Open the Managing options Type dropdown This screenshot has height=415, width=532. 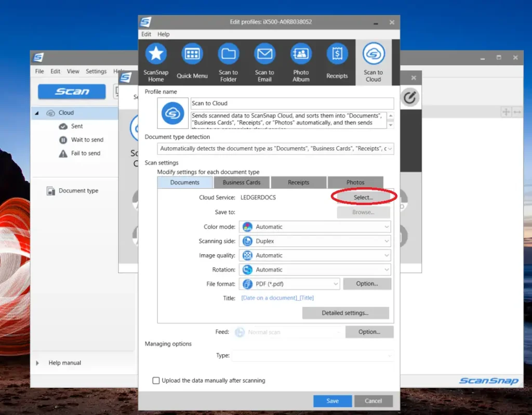(x=313, y=356)
